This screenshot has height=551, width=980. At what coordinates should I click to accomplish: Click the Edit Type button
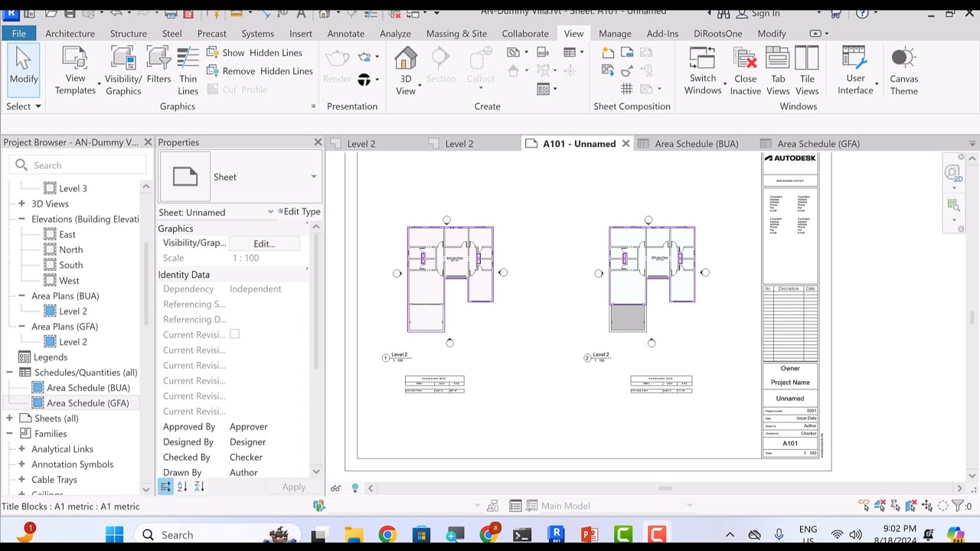pos(299,212)
